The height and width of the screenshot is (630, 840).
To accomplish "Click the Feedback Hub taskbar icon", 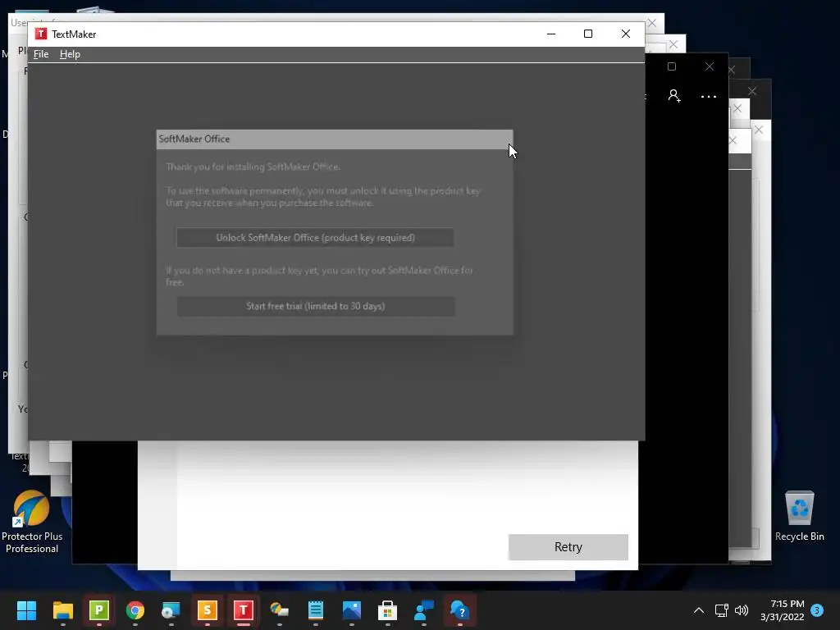I will [424, 610].
